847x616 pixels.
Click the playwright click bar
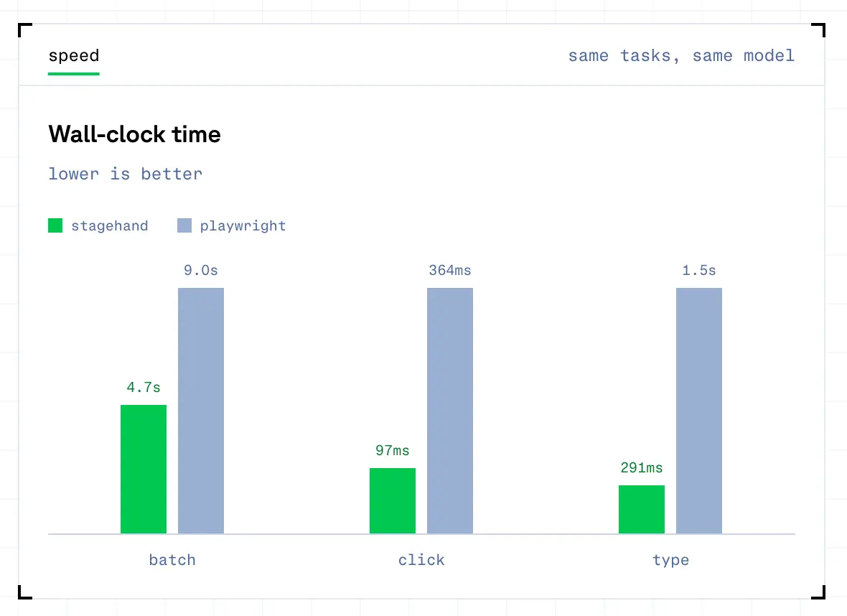(x=450, y=411)
